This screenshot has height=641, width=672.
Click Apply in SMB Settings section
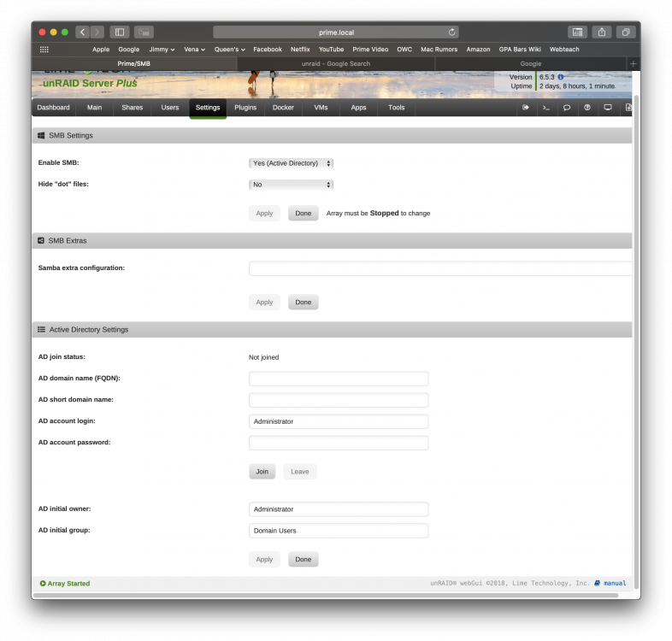(x=264, y=214)
